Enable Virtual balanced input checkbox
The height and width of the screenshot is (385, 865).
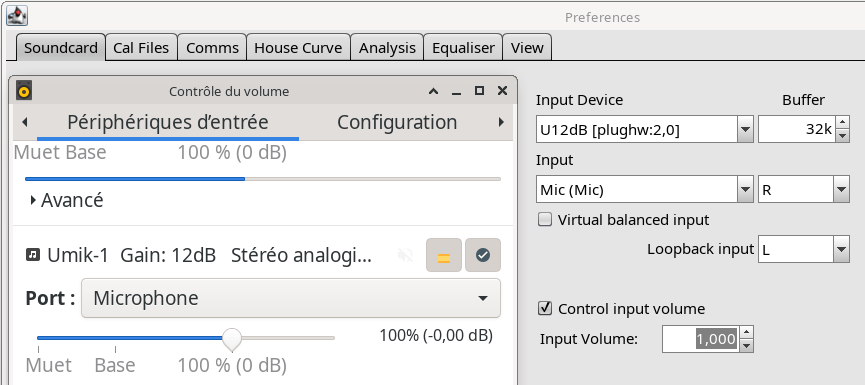pyautogui.click(x=544, y=220)
